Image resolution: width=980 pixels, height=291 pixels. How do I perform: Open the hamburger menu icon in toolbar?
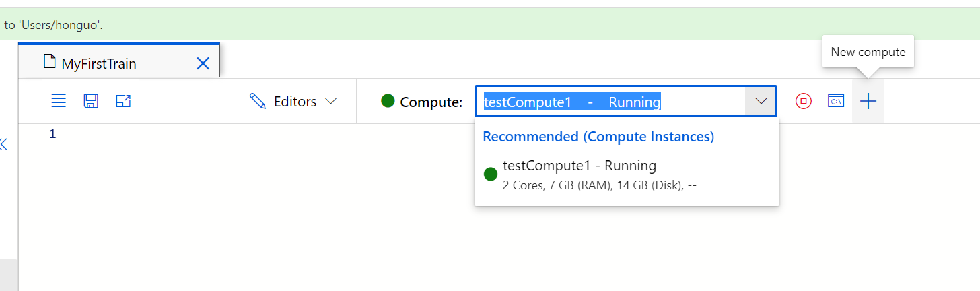pyautogui.click(x=59, y=101)
